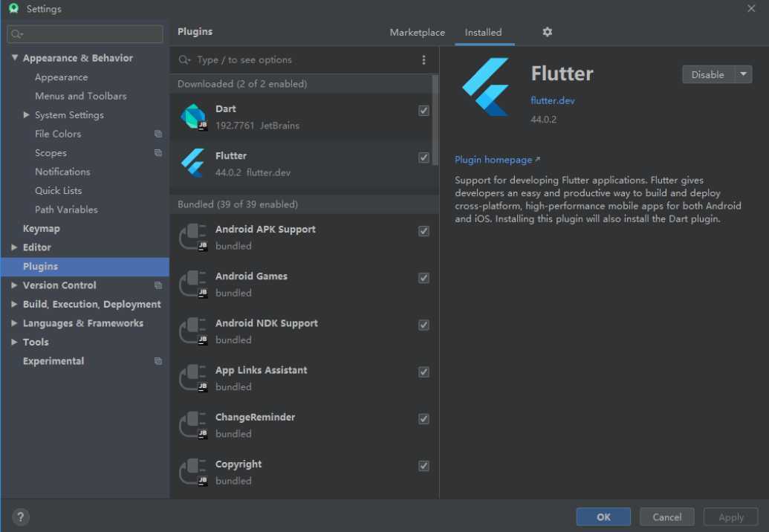The image size is (769, 532).
Task: Select Plugins in the settings tree
Action: point(85,266)
